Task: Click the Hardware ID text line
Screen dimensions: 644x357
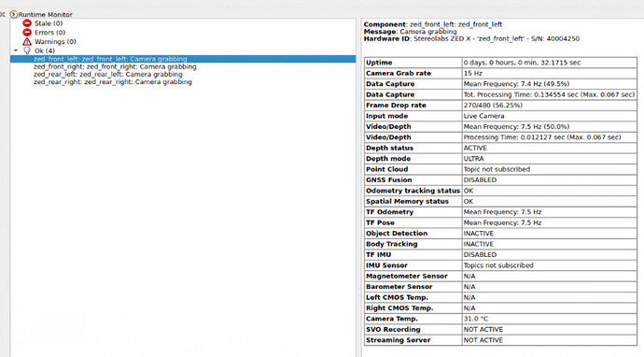Action: pyautogui.click(x=471, y=38)
